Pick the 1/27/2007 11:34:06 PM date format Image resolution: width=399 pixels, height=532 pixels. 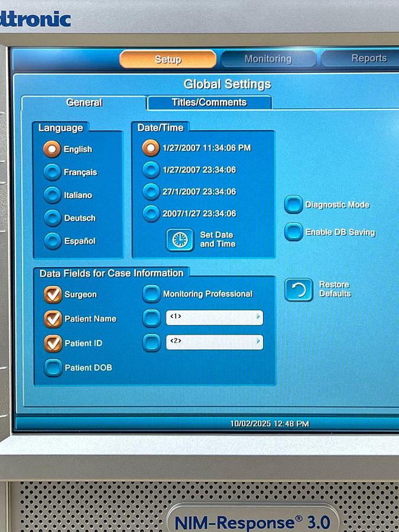click(151, 148)
